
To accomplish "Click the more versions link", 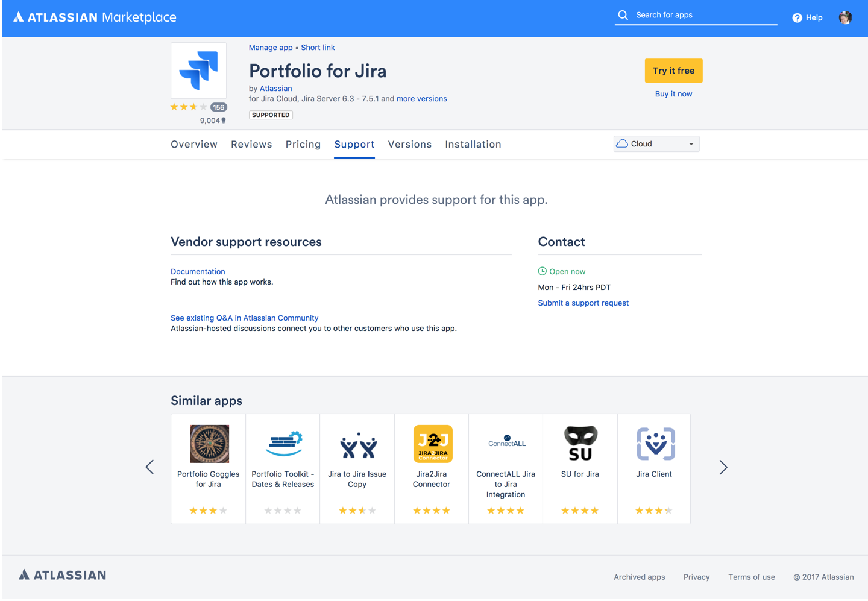I will [x=422, y=99].
